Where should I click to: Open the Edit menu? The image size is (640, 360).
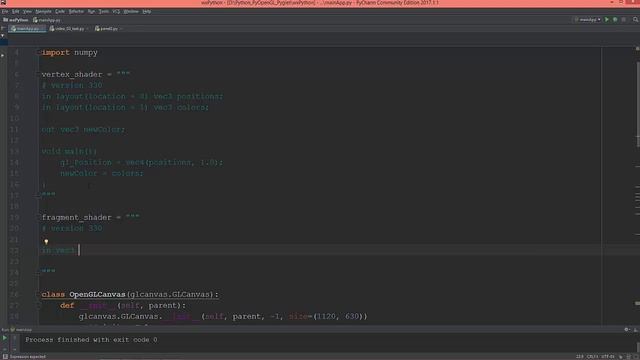tap(16, 11)
